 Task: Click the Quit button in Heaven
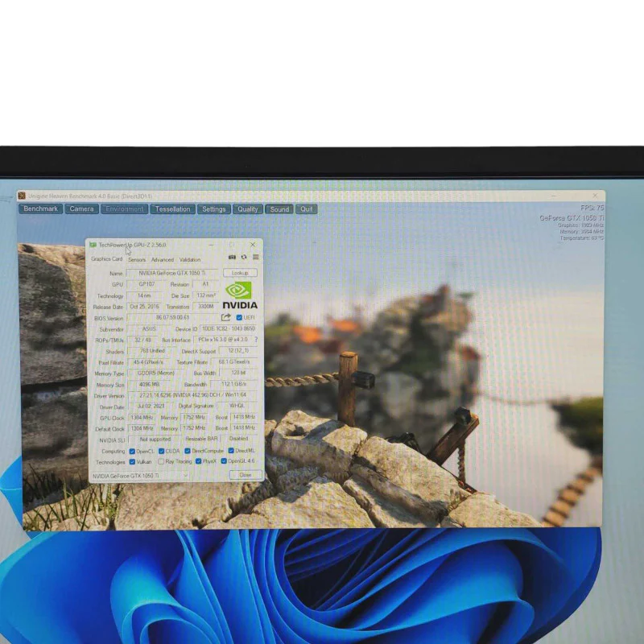click(307, 209)
